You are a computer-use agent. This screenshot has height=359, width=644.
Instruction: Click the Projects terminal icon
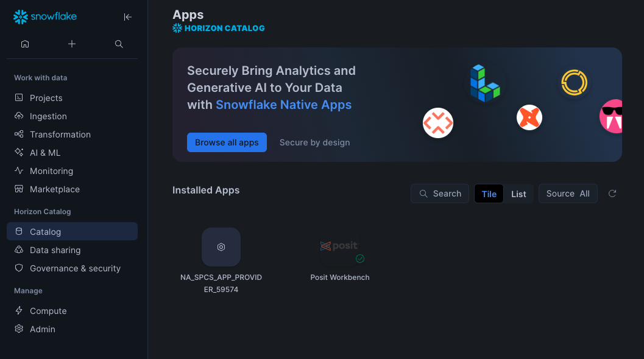pos(19,97)
